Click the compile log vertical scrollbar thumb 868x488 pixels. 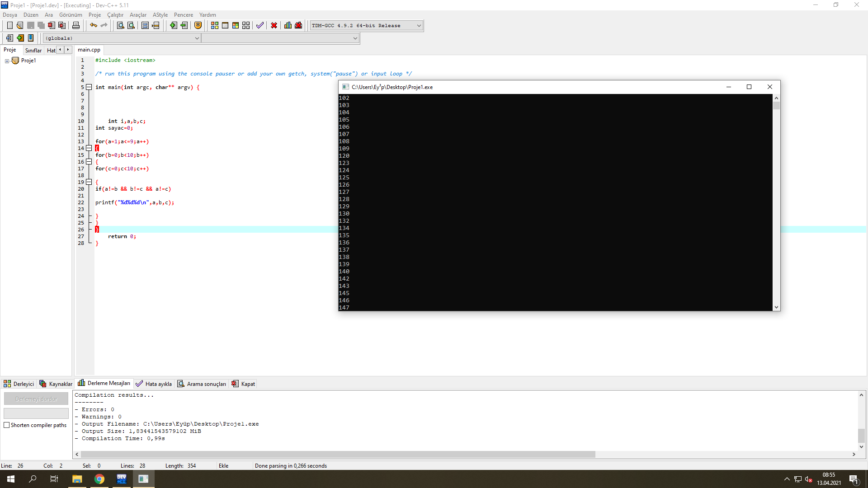(x=861, y=436)
